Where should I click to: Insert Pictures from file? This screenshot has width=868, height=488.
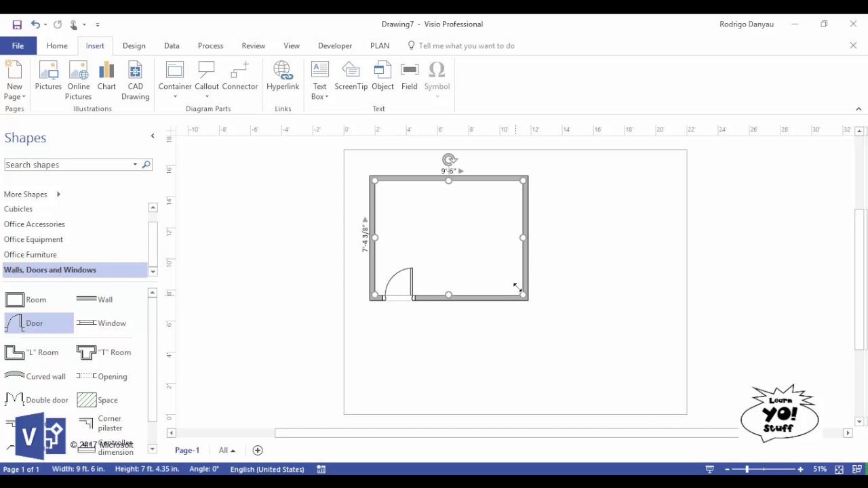[x=48, y=76]
